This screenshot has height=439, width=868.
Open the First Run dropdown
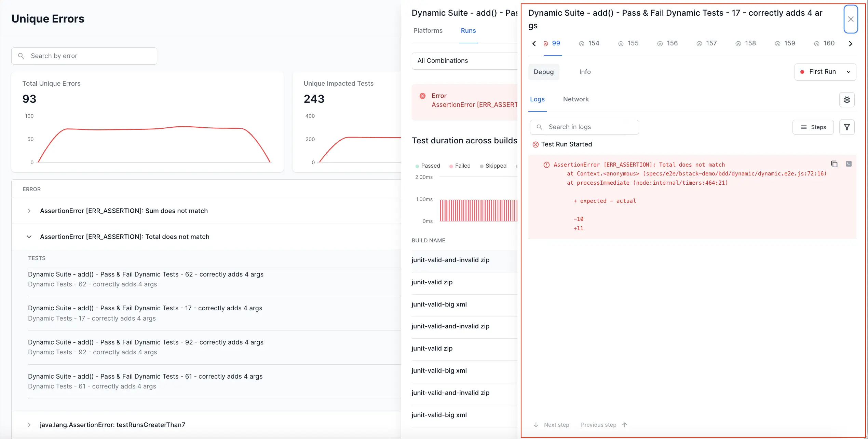[825, 72]
